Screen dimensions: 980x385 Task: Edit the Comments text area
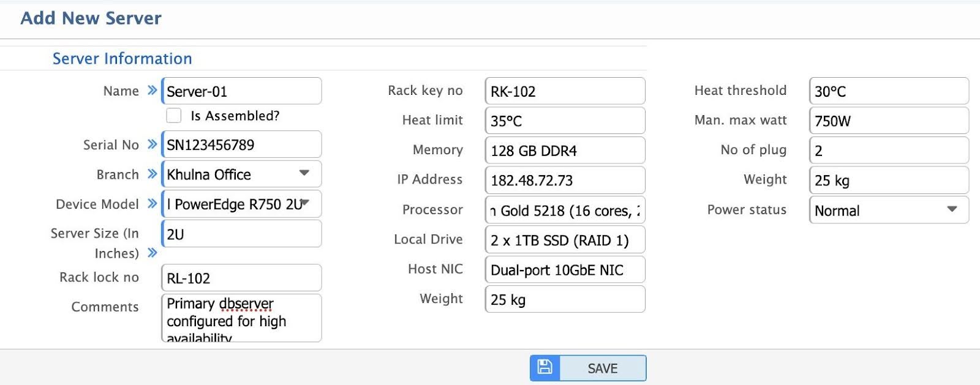(241, 318)
